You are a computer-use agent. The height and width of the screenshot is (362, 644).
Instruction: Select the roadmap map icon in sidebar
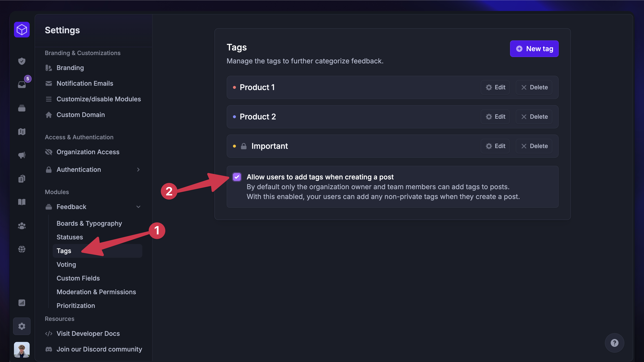(x=22, y=132)
